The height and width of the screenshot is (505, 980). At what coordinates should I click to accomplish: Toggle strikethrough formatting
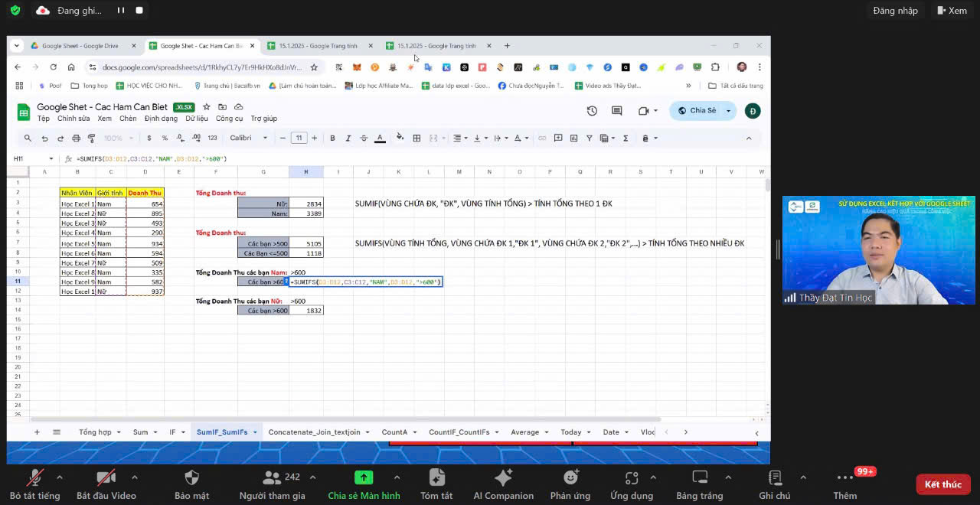[x=364, y=138]
